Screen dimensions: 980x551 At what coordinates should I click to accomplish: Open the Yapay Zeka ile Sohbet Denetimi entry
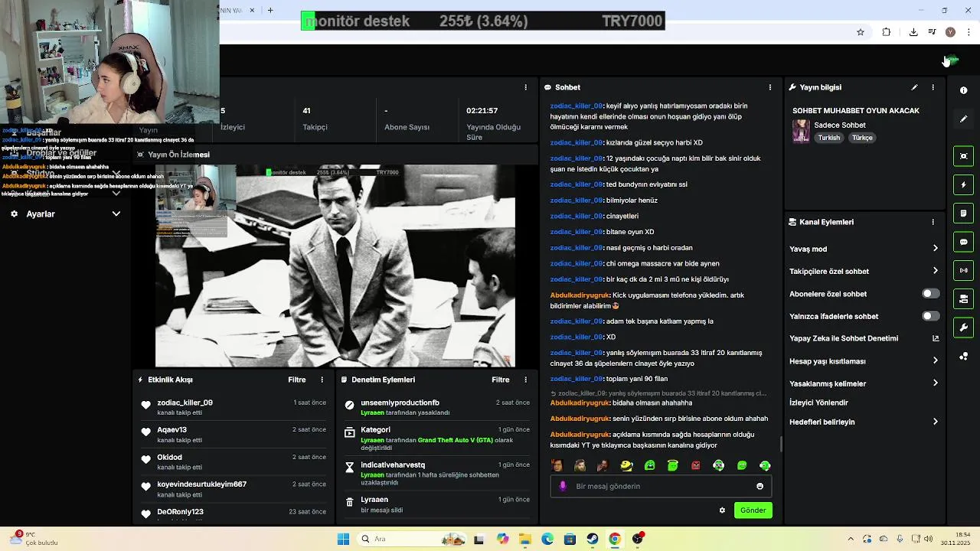844,338
